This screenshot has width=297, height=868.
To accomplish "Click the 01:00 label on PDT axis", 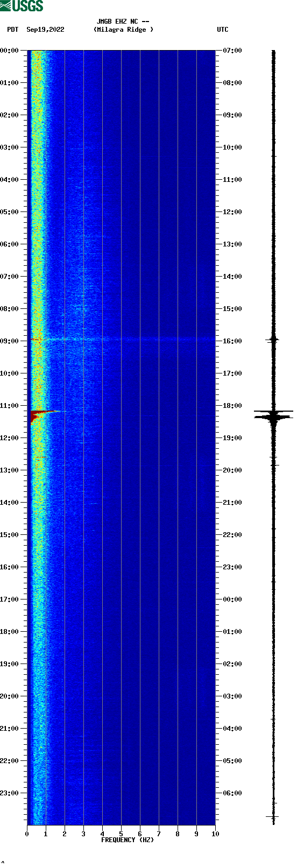I will [x=9, y=83].
